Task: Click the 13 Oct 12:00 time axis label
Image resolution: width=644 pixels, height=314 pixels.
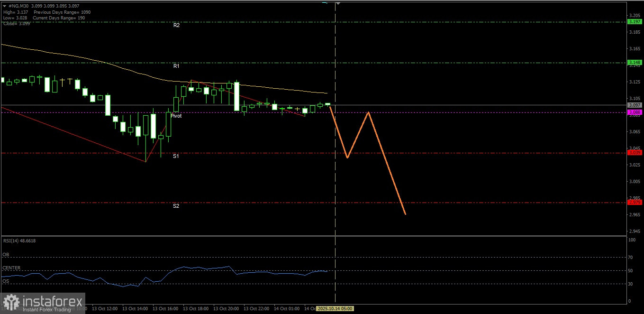Action: 104,309
